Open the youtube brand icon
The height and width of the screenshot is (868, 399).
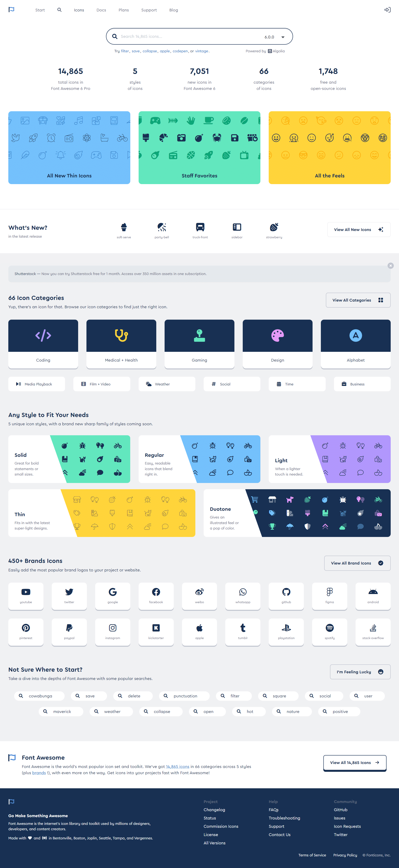(x=26, y=596)
